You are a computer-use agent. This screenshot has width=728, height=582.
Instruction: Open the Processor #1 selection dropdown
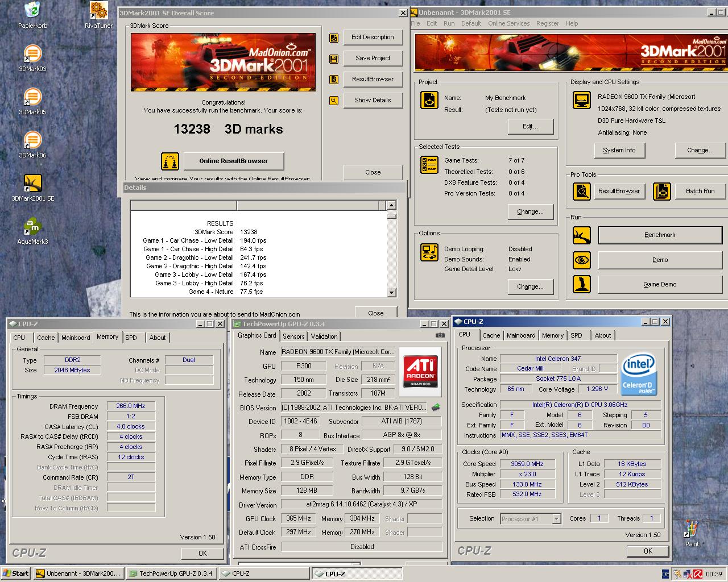tap(556, 519)
